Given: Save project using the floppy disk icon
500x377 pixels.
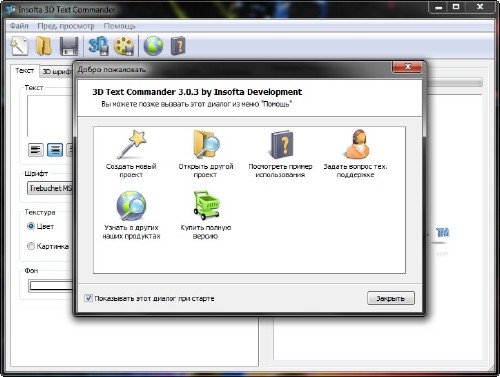Looking at the screenshot, I should 69,46.
